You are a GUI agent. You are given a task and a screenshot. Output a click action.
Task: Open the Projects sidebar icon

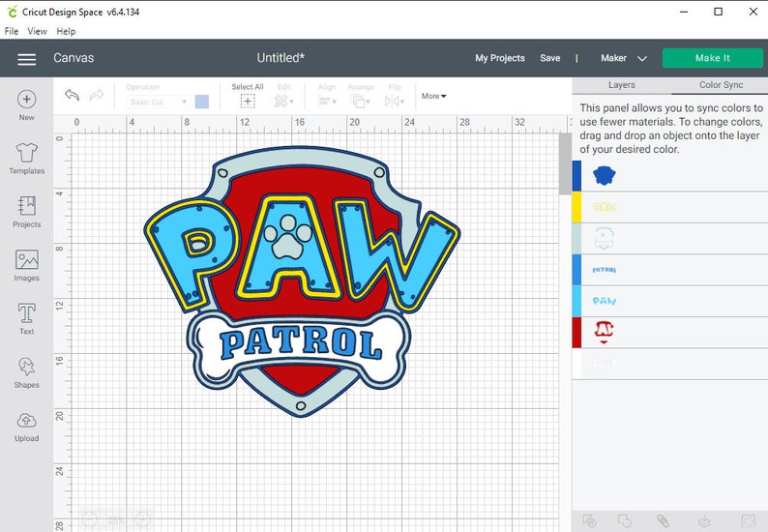(26, 206)
